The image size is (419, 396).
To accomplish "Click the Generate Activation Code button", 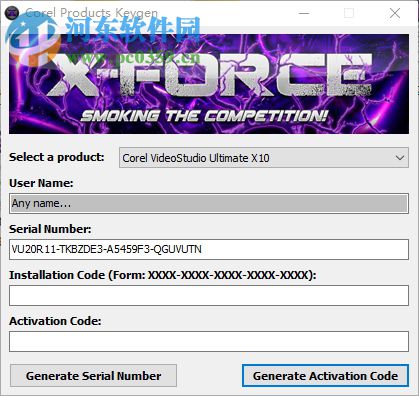I will pos(325,376).
